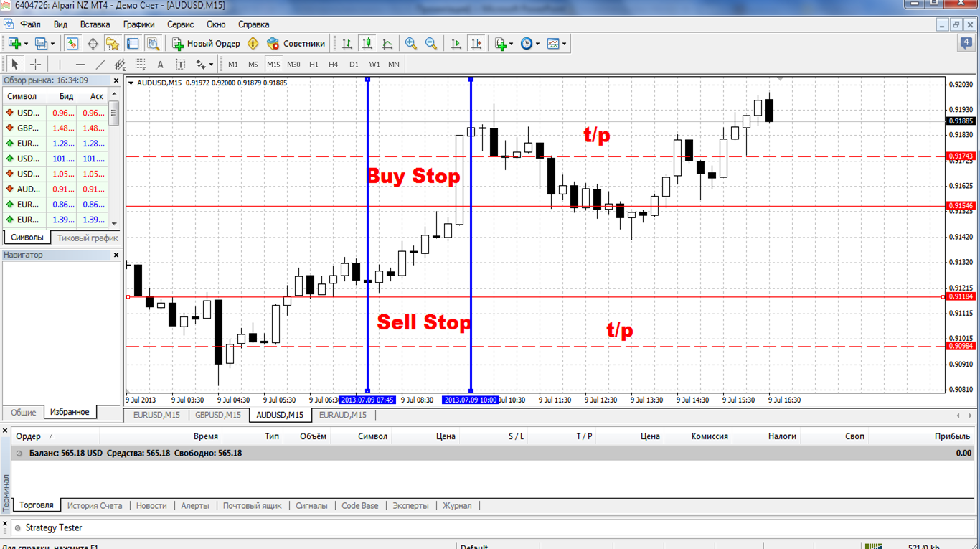Close the Обзор рынка panel
This screenshot has height=549, width=980.
point(116,80)
